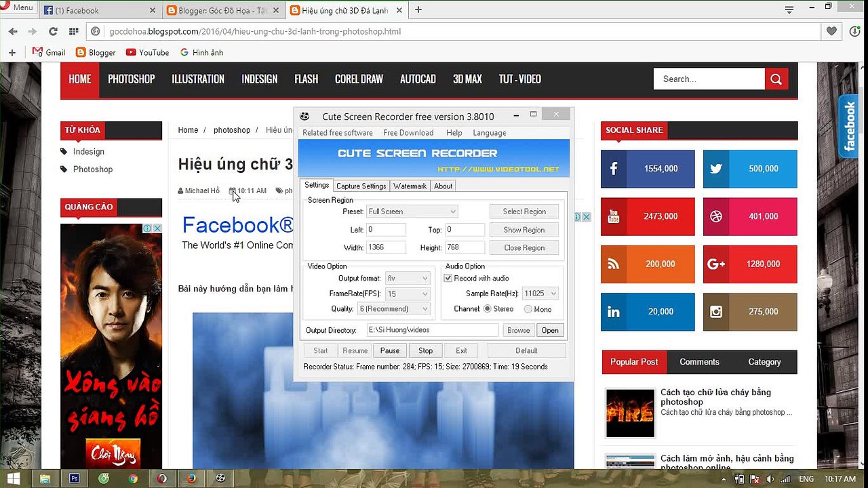868x488 pixels.
Task: Expand the Preset Full Screen dropdown
Action: [412, 211]
